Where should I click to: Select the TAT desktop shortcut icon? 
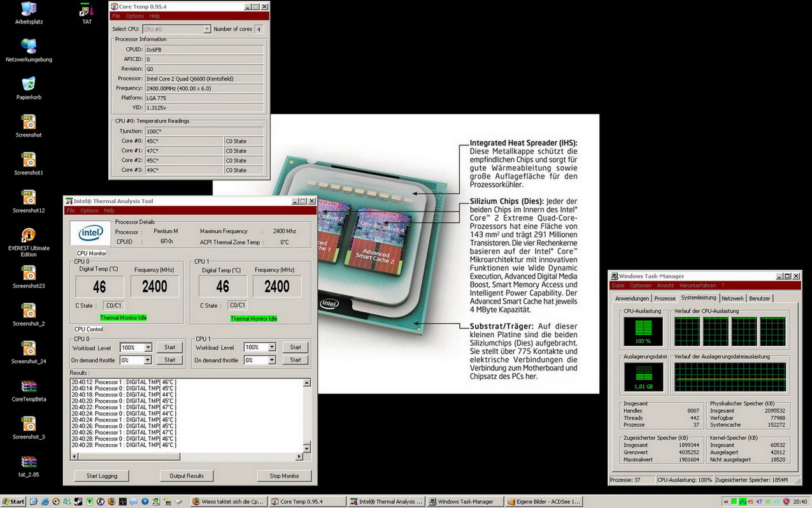pyautogui.click(x=87, y=13)
